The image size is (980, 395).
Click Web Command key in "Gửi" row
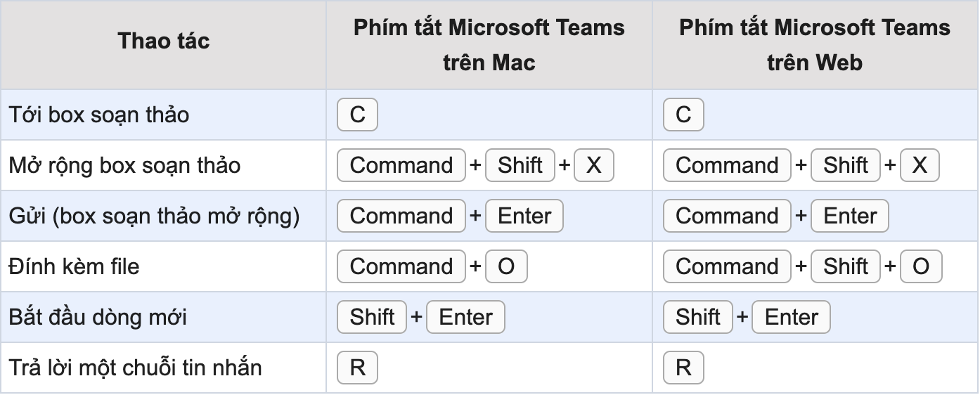point(728,216)
